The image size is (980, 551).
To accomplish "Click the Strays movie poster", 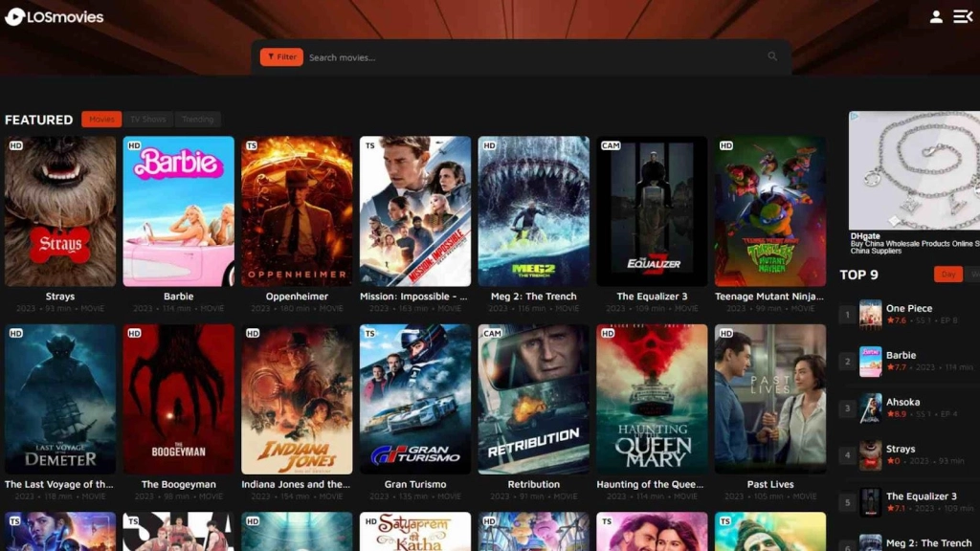I will [x=59, y=210].
